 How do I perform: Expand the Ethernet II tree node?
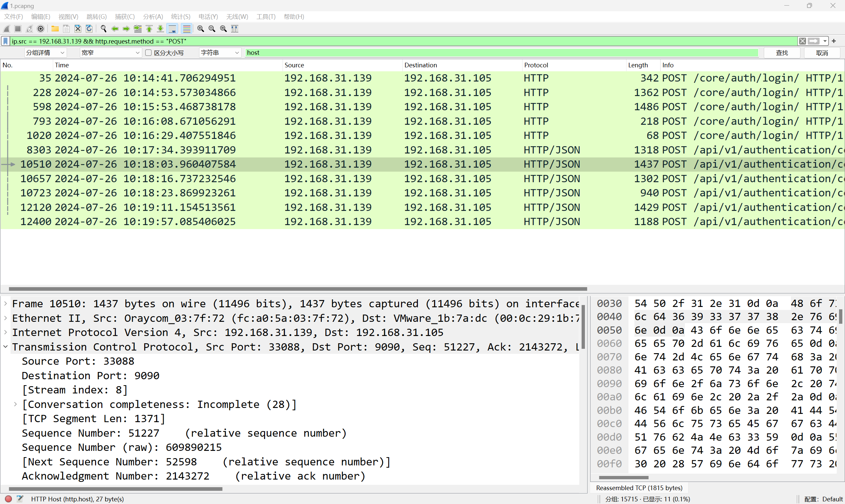coord(5,318)
